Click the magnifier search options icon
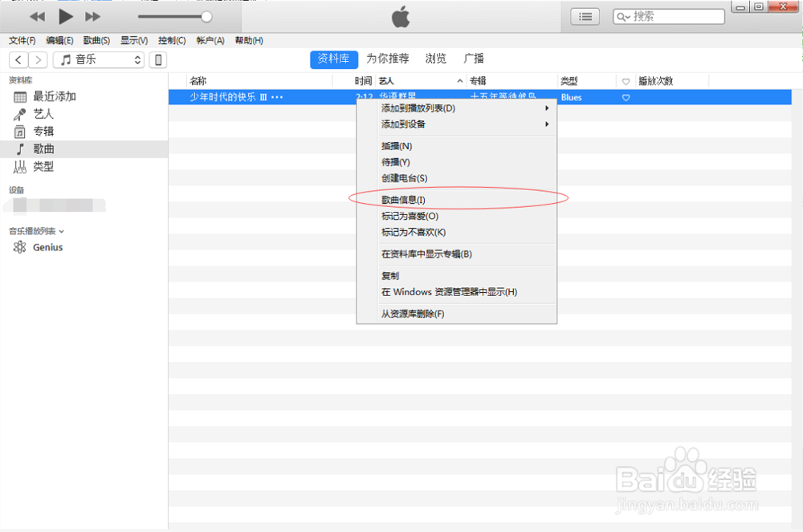The width and height of the screenshot is (803, 532). (x=623, y=17)
